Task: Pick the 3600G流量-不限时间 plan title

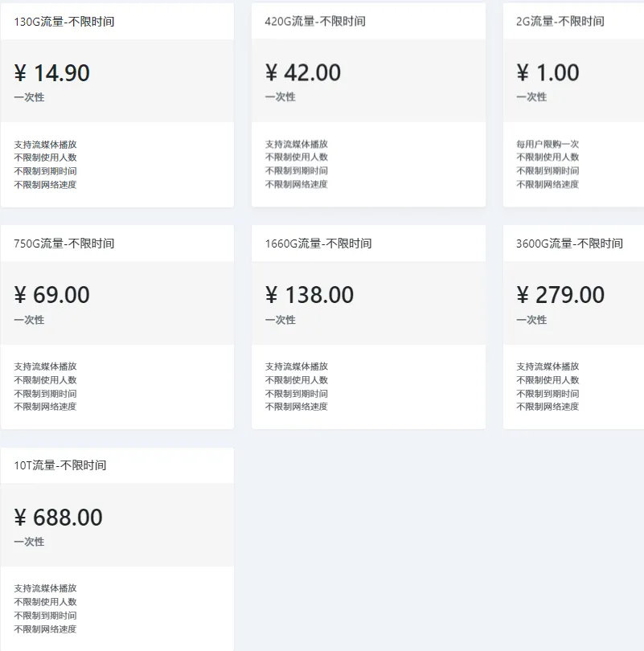Action: tap(569, 244)
